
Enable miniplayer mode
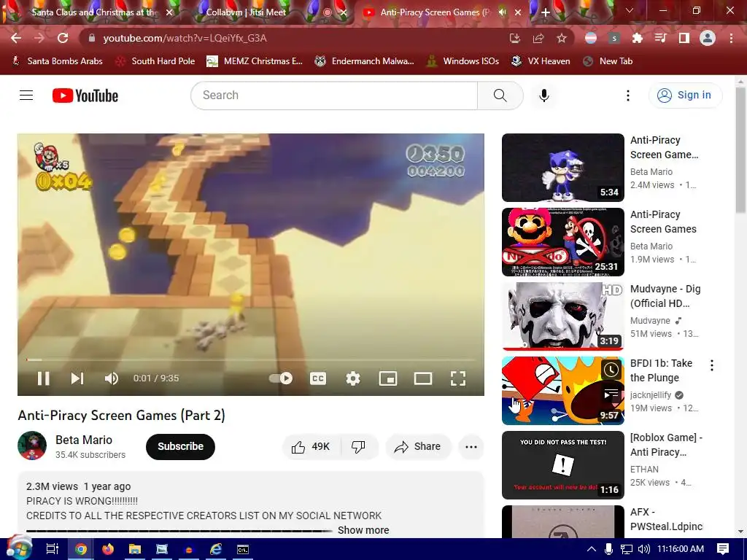pos(388,378)
